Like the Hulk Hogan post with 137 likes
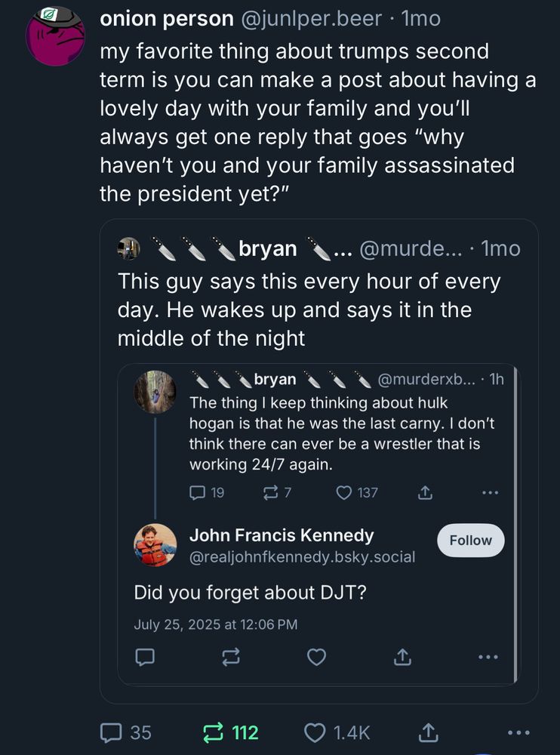The height and width of the screenshot is (755, 560). pos(345,492)
